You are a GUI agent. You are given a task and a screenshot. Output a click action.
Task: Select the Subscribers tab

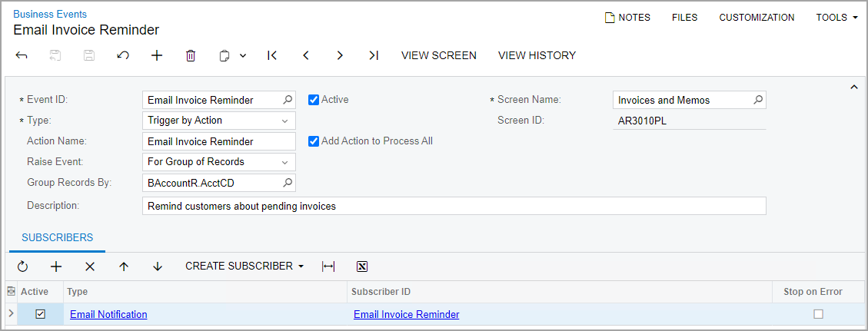pyautogui.click(x=58, y=238)
